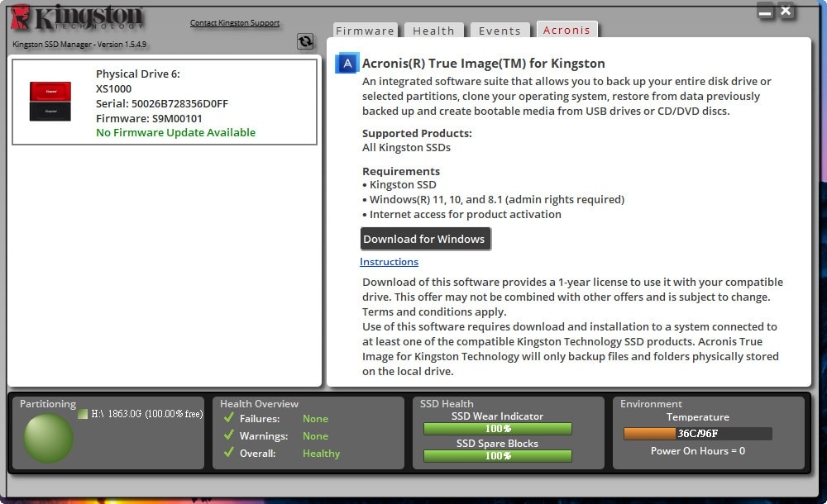Image resolution: width=827 pixels, height=504 pixels.
Task: Click H:\ 1863.0G partition label
Action: coord(146,414)
